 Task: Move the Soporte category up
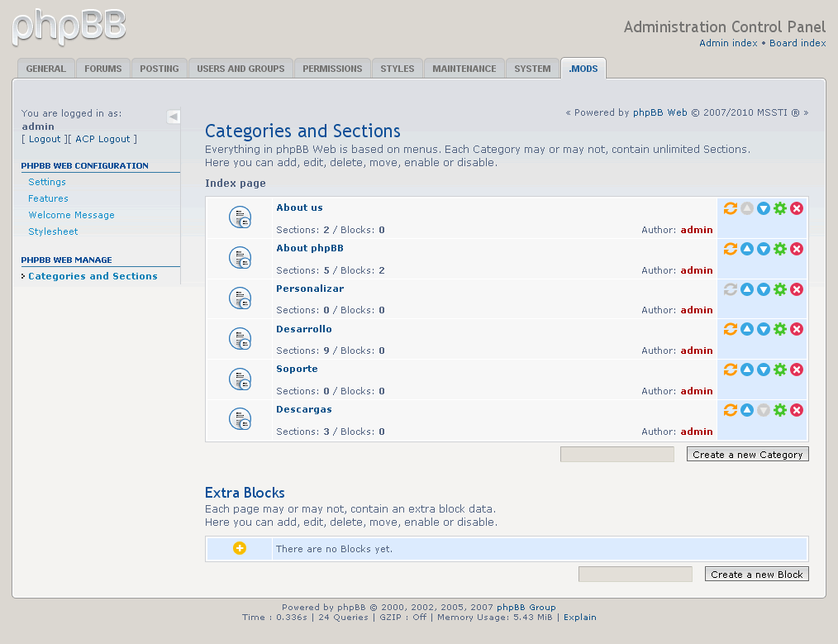click(x=746, y=370)
